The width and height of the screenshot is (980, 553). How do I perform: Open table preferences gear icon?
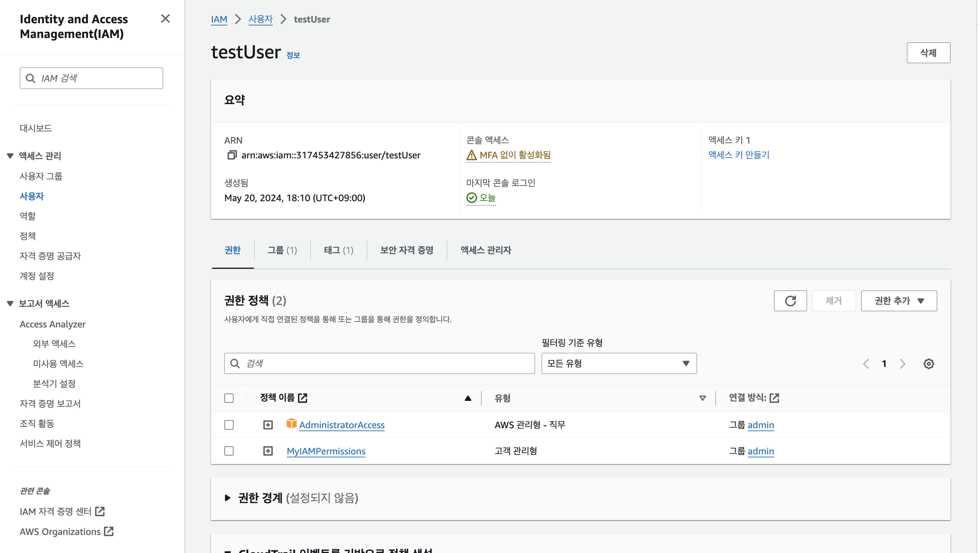coord(928,364)
